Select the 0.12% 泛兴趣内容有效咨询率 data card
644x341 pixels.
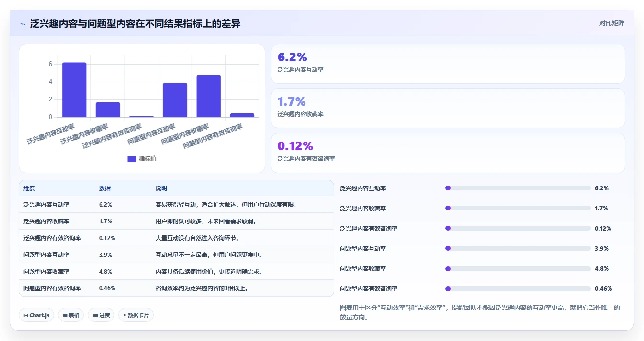448,153
